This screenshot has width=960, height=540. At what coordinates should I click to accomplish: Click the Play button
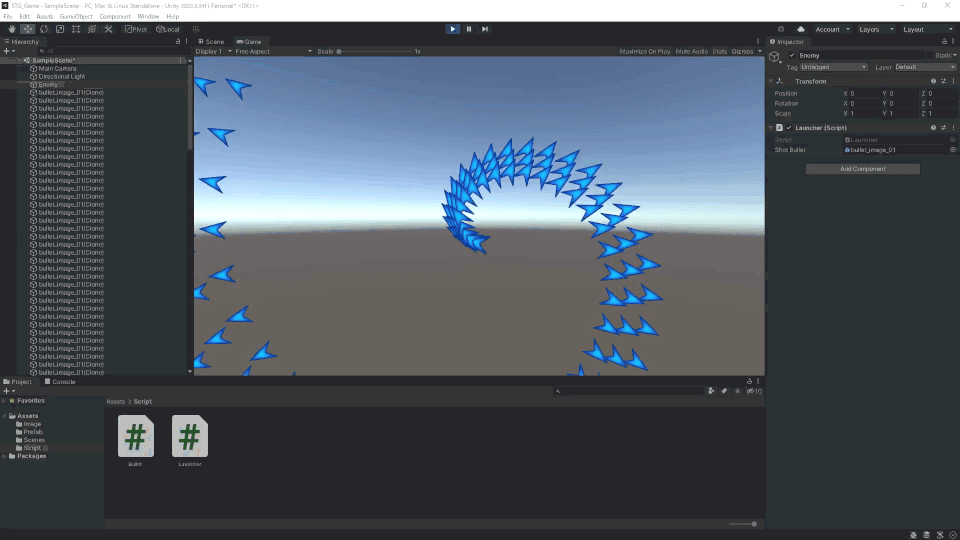[x=452, y=29]
